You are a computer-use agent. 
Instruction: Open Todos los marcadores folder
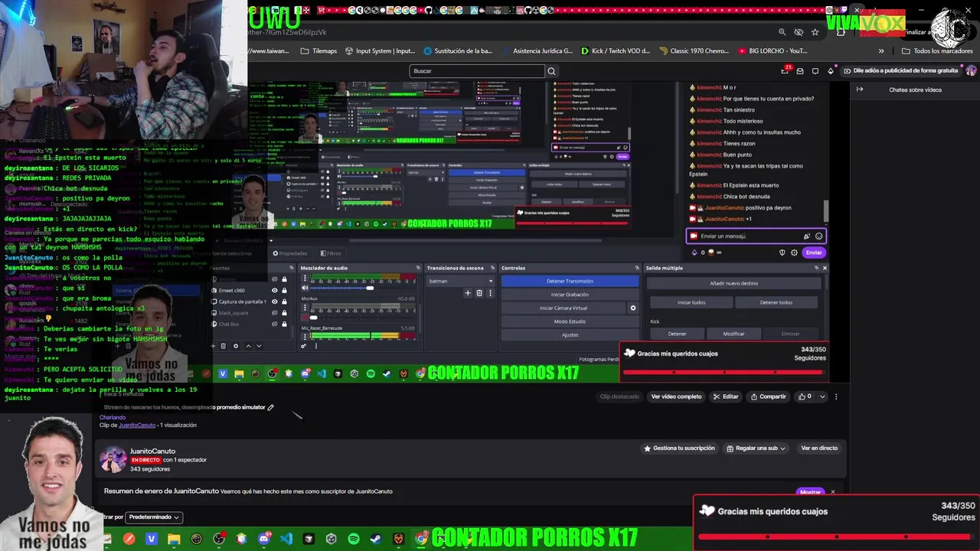pos(937,51)
